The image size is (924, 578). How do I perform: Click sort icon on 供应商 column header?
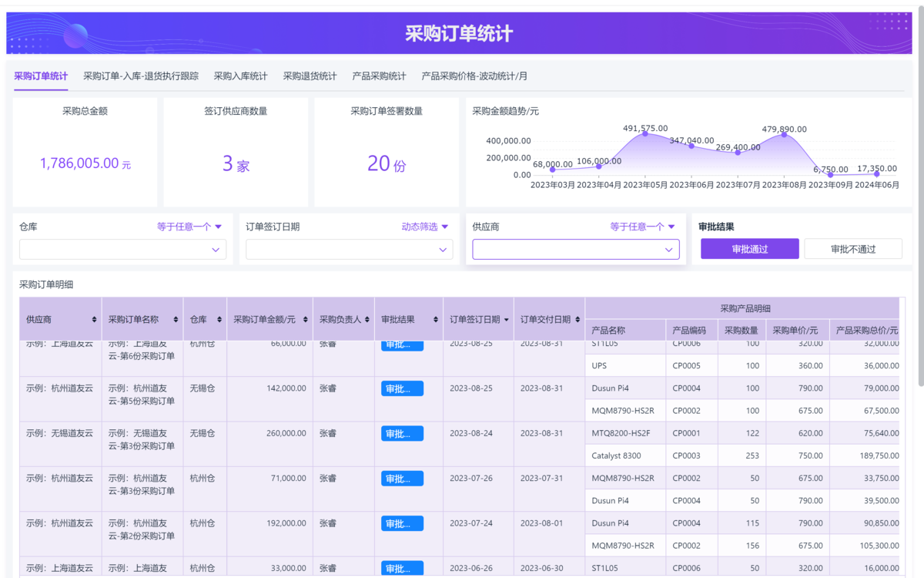94,320
